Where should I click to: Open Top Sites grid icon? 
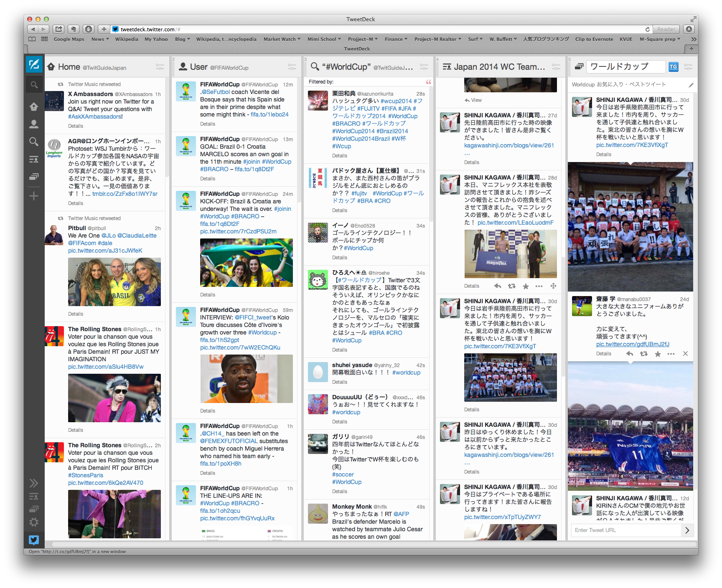[x=44, y=39]
